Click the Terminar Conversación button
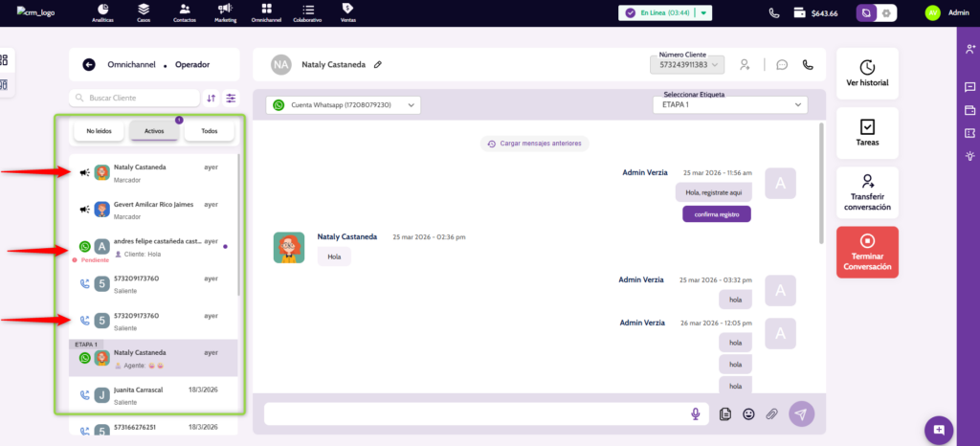 point(867,252)
